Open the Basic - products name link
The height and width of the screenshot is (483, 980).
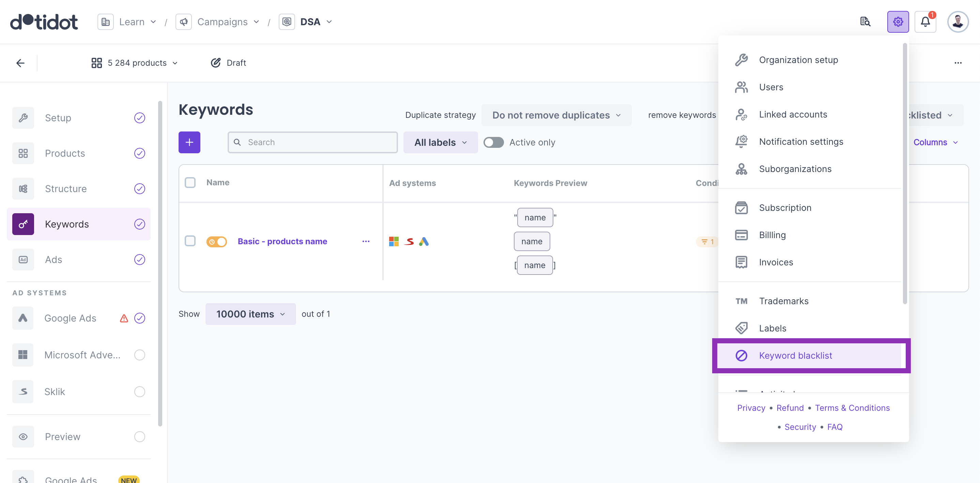point(282,242)
